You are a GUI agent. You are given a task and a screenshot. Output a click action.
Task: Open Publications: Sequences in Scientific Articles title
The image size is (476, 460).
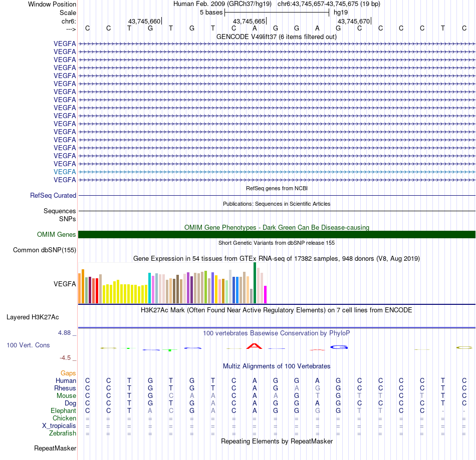(277, 204)
